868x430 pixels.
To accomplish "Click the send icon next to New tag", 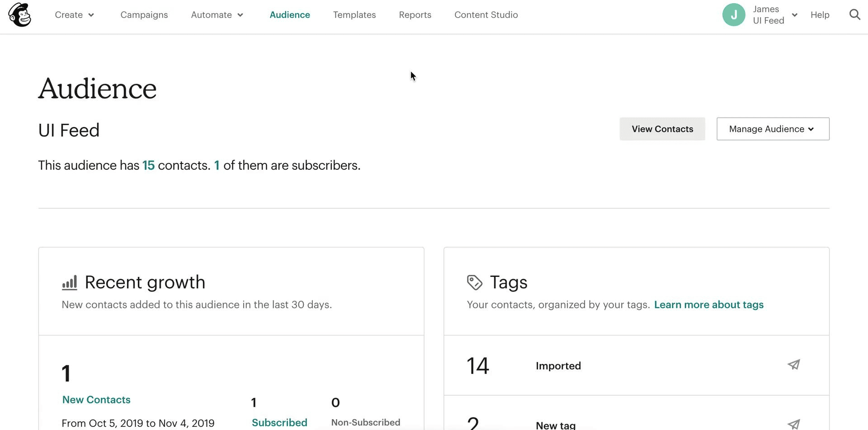I will pyautogui.click(x=794, y=424).
